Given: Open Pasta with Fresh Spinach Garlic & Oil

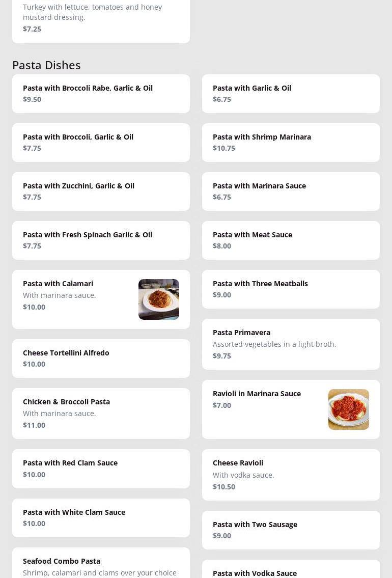Looking at the screenshot, I should (x=101, y=240).
